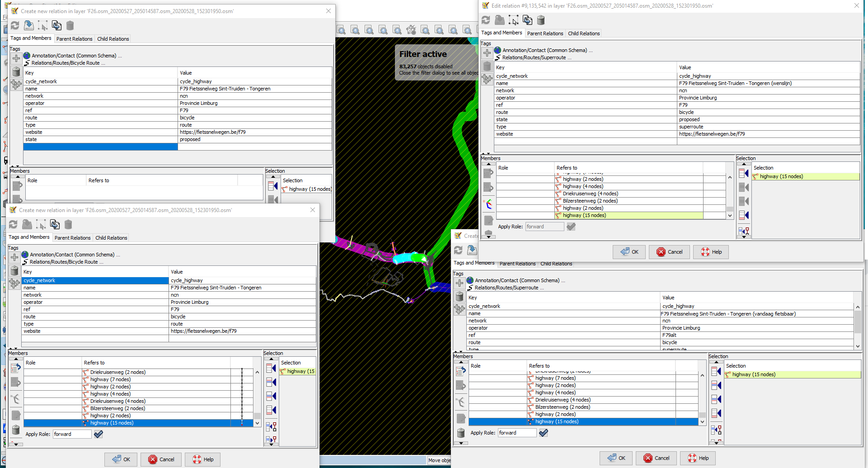
Task: Click apply role checkmark in F79alt relation dialog
Action: coord(544,433)
